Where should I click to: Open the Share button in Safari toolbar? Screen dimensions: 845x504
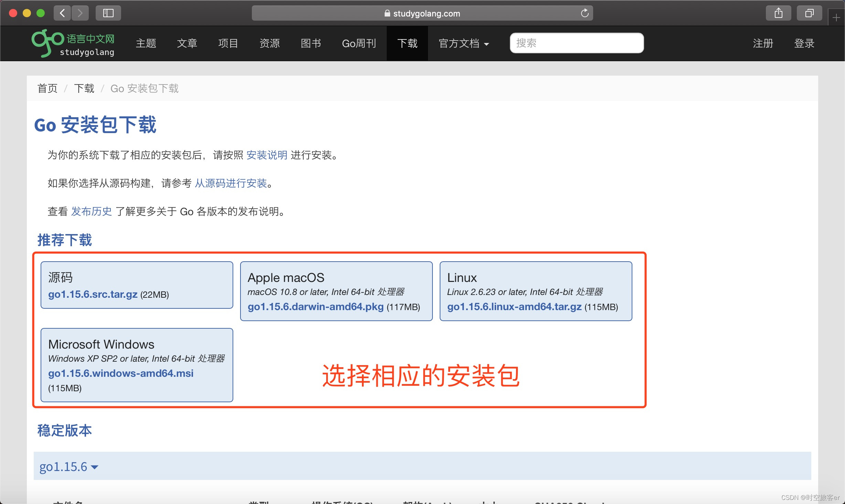778,13
